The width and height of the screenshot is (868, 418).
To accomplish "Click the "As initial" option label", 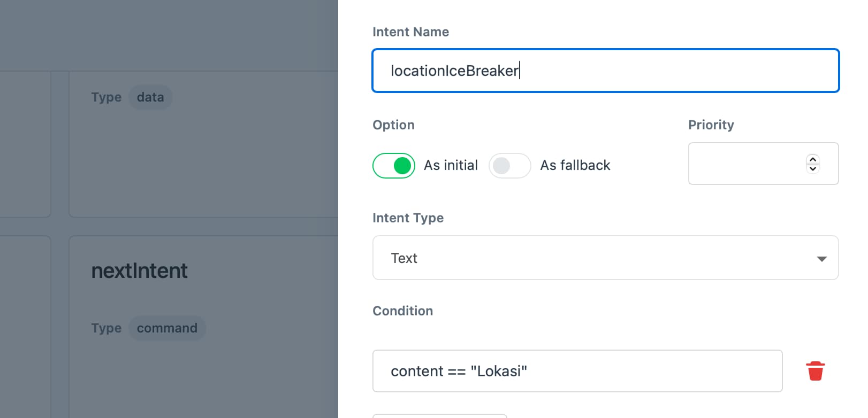I will coord(451,166).
